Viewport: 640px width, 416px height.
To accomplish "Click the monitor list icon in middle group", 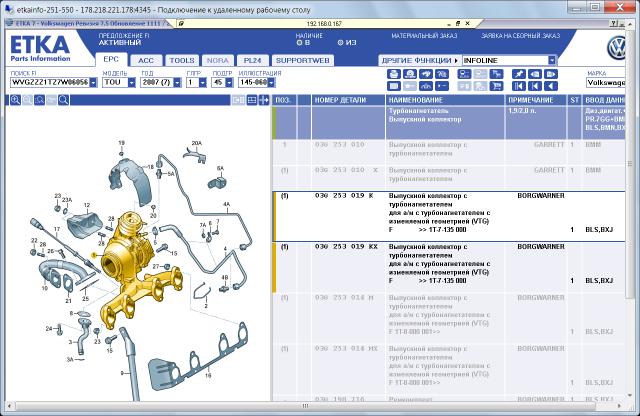I will coord(464,74).
